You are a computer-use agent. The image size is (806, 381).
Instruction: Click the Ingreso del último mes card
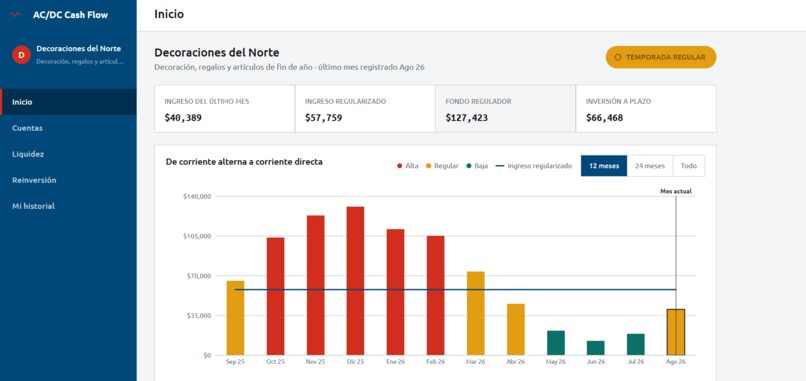(x=225, y=108)
